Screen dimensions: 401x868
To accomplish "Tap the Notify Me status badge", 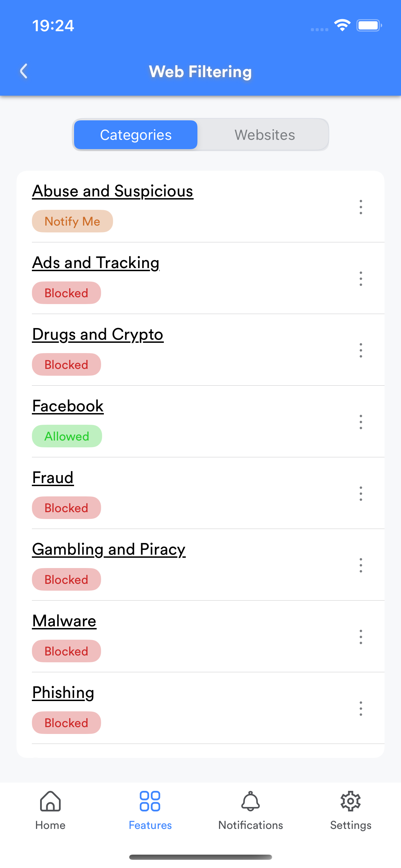I will tap(72, 221).
